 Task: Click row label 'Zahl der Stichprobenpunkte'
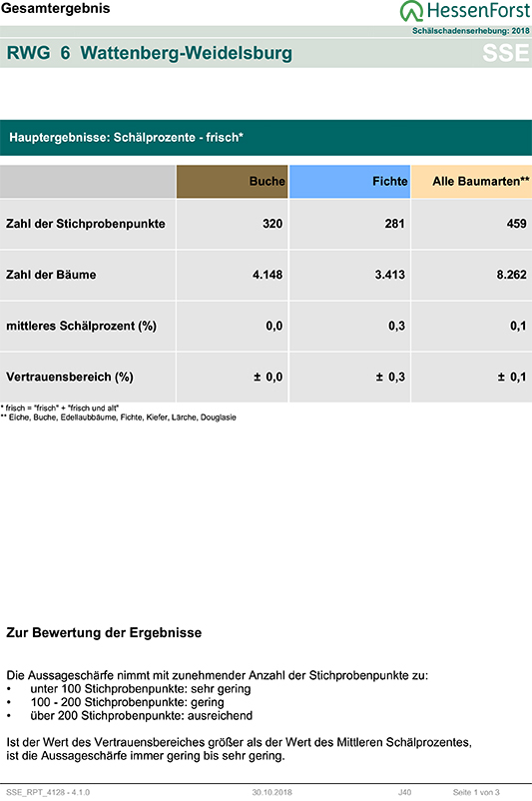[86, 224]
